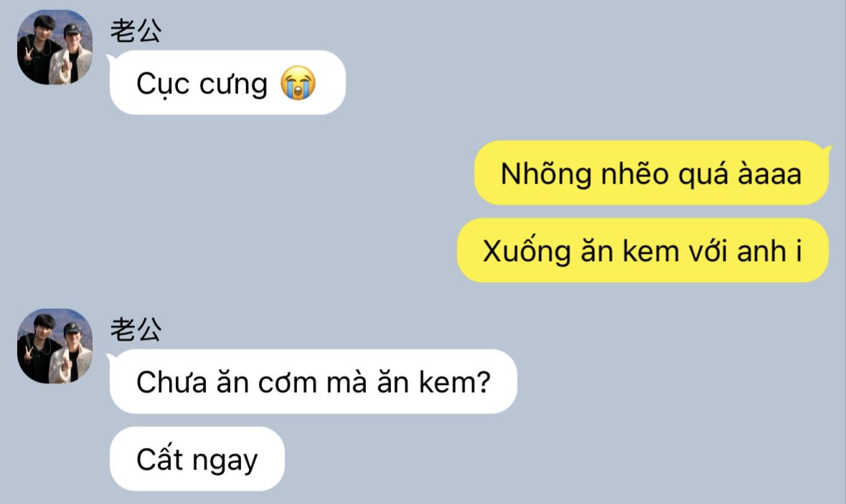Open the lower 老公 profile avatar
The width and height of the screenshot is (846, 504).
pos(55,346)
